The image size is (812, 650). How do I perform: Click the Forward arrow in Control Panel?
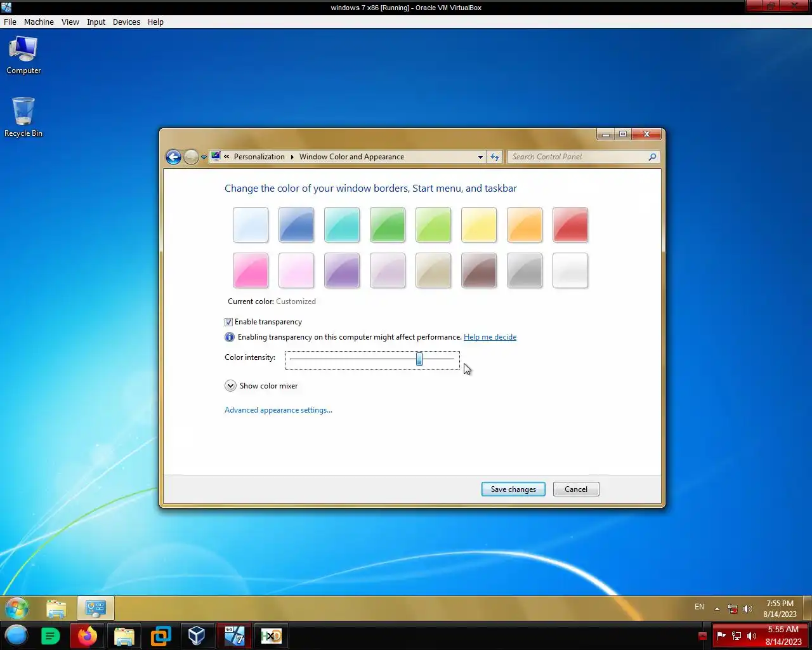pos(191,157)
